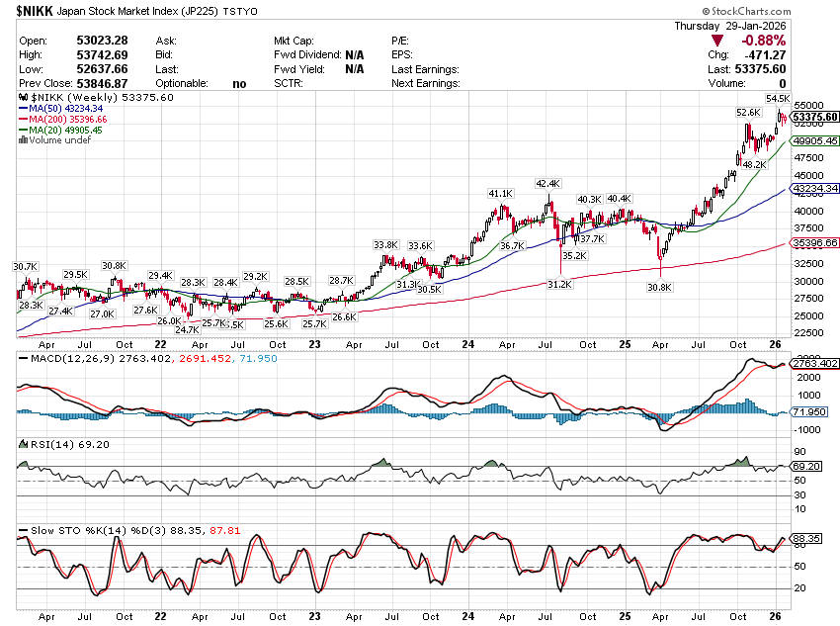Select the 54.5K peak price label
This screenshot has height=626, width=840.
coord(778,99)
